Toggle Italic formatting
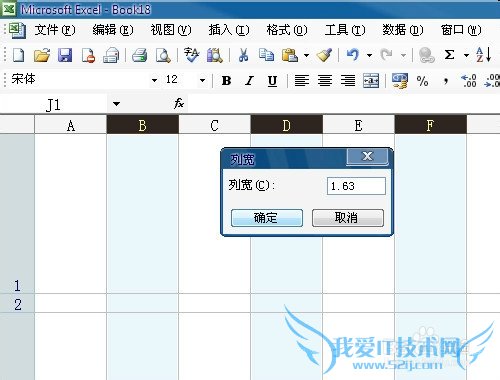Viewport: 500px width, 380px height. click(x=249, y=81)
